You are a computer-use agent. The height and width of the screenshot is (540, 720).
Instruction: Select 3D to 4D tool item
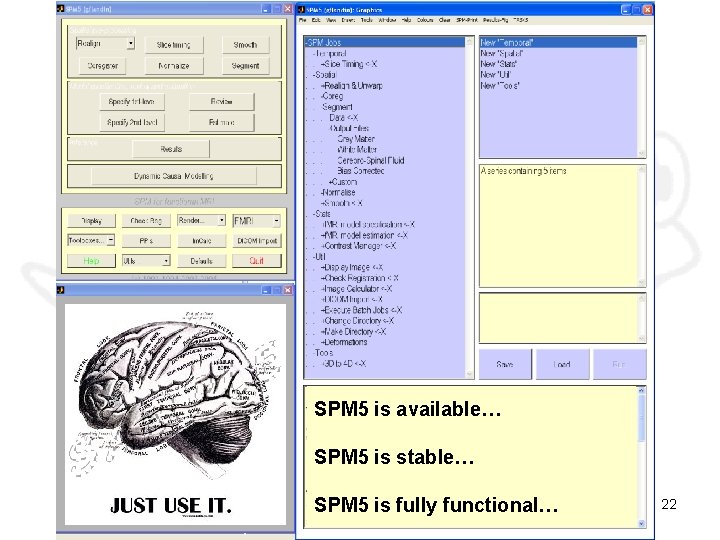click(x=344, y=364)
